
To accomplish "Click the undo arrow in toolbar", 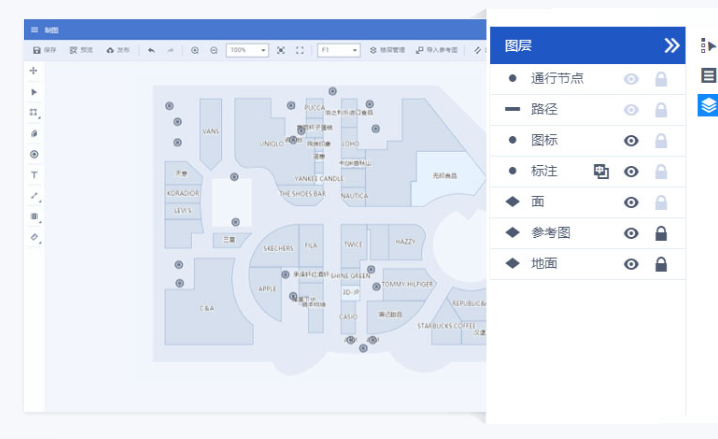I will (151, 50).
